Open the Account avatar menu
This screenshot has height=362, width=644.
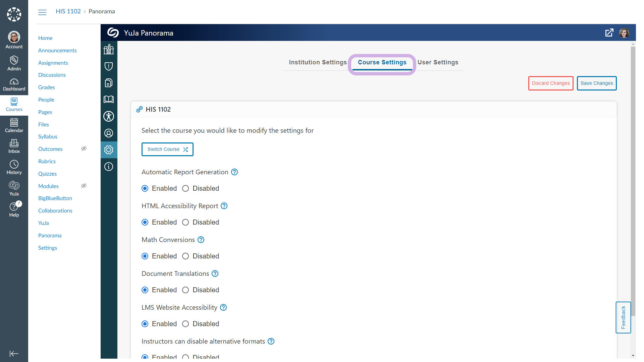click(x=14, y=40)
